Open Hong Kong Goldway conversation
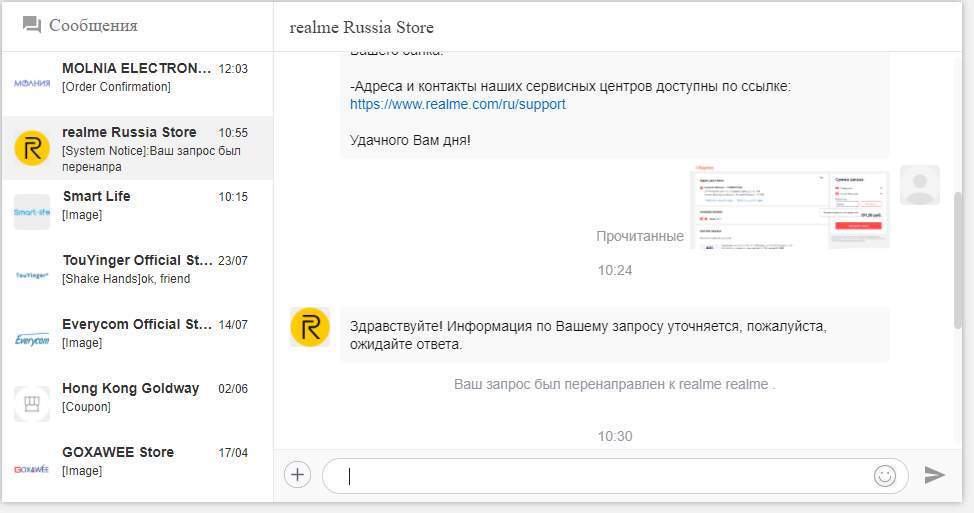This screenshot has height=513, width=974. coord(137,404)
